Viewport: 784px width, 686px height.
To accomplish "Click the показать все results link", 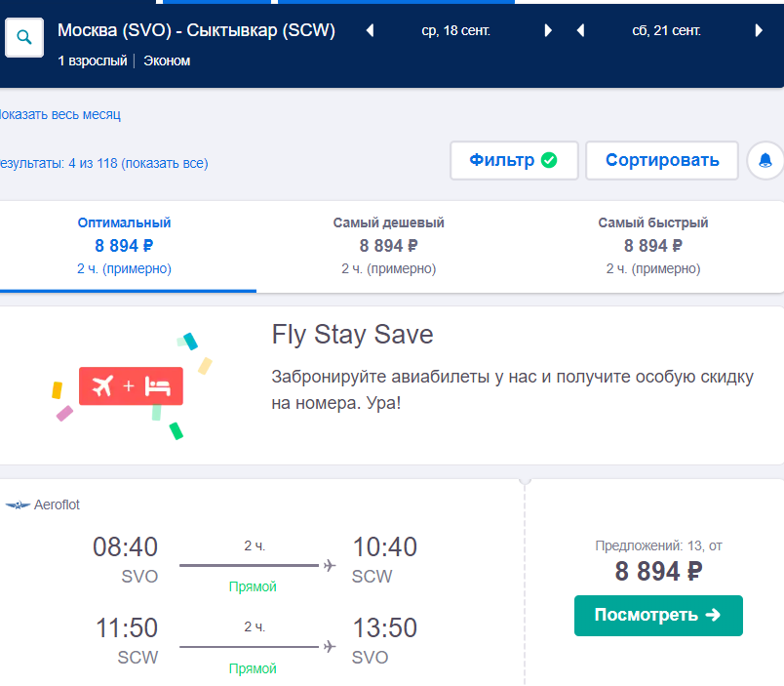I will pos(165,163).
